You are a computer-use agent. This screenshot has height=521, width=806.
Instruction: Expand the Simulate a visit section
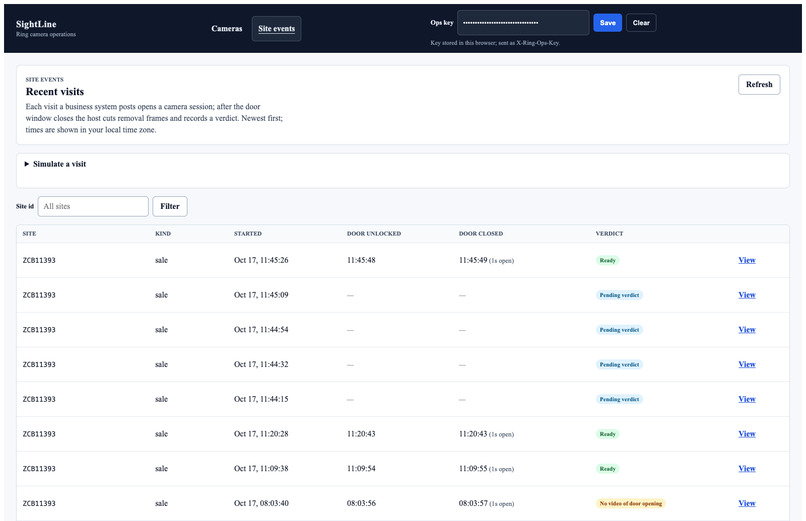click(56, 164)
